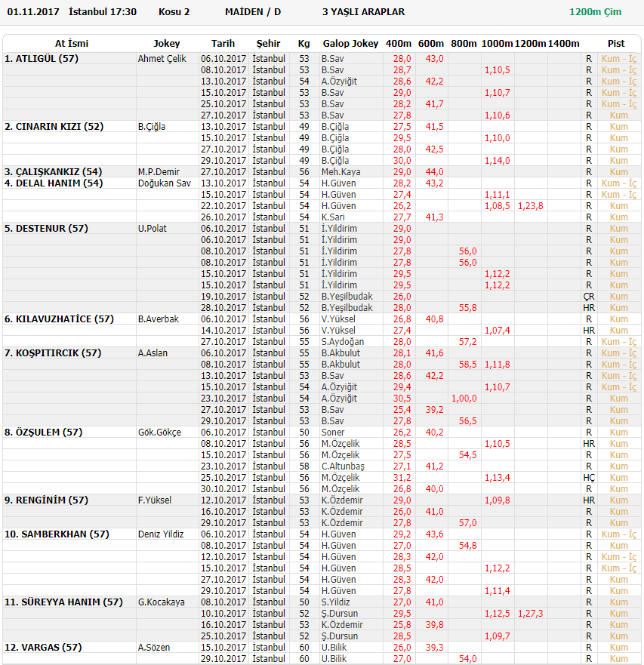Click galop jockey S.Yildiz
The image size is (644, 665).
335,602
